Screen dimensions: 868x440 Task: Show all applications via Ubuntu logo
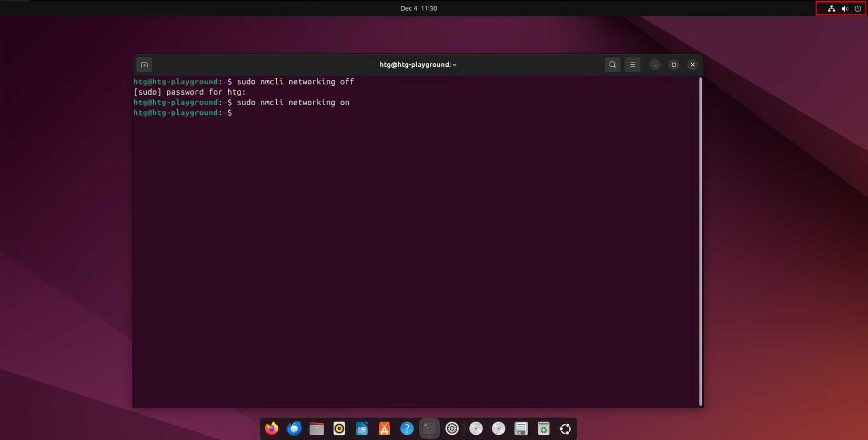pyautogui.click(x=566, y=428)
